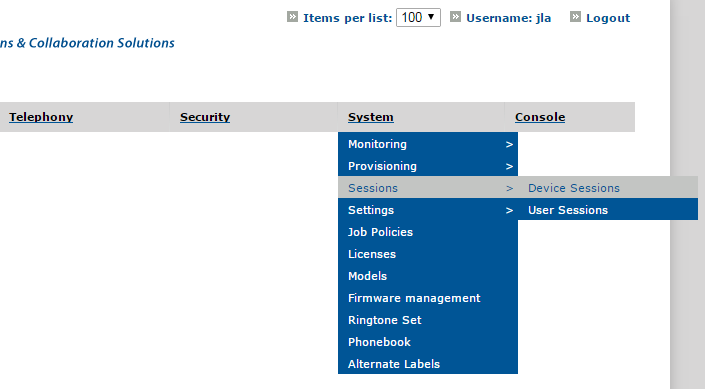Click the arrow icon beside Username: jla
The height and width of the screenshot is (389, 705).
point(455,17)
